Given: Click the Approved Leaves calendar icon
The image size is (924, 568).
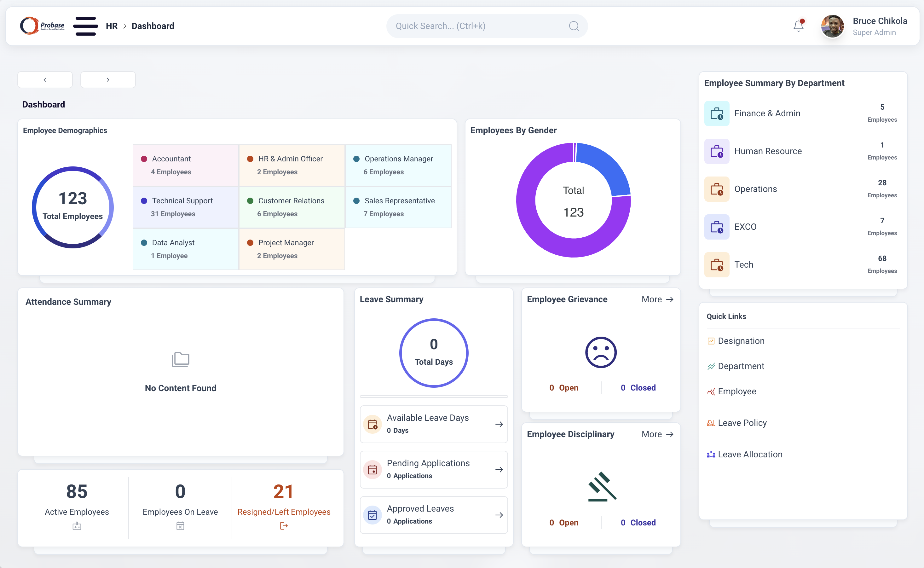Looking at the screenshot, I should point(372,515).
